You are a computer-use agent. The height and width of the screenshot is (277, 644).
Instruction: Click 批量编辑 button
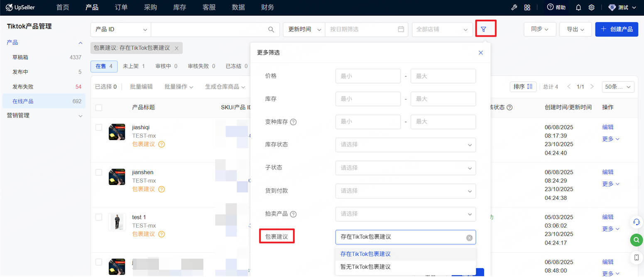click(x=141, y=87)
